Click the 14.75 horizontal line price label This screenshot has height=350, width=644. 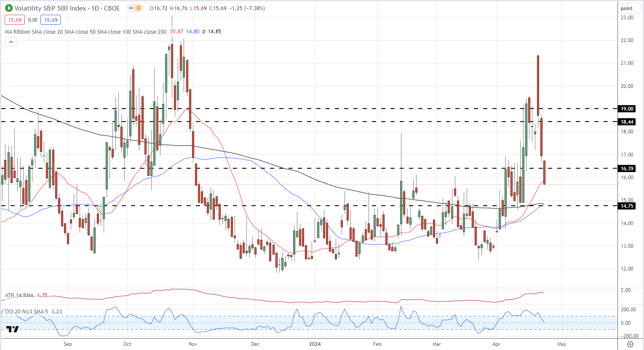pos(627,206)
